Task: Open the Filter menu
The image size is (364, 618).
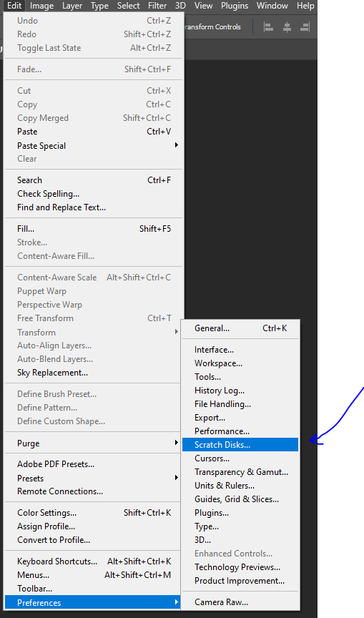Action: click(157, 6)
